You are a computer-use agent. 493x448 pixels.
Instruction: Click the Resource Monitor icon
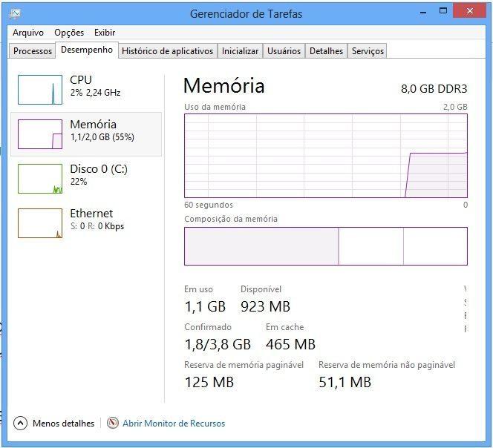(113, 424)
